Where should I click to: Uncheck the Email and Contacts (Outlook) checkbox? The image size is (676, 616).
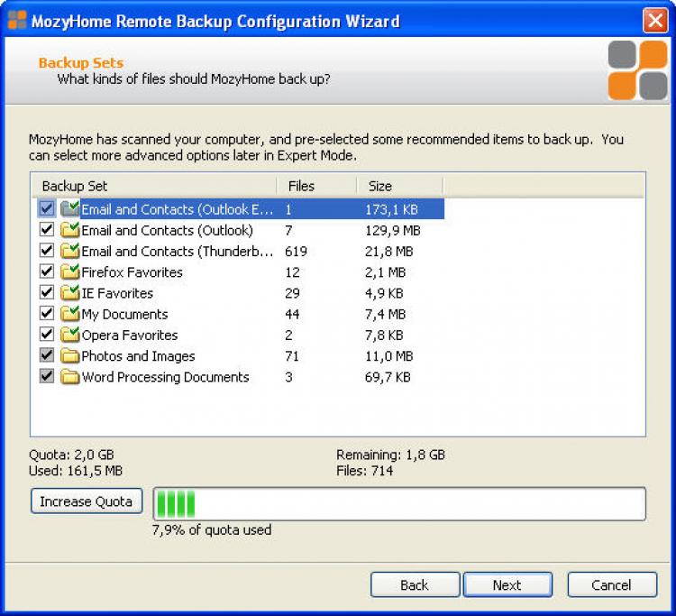tap(47, 230)
